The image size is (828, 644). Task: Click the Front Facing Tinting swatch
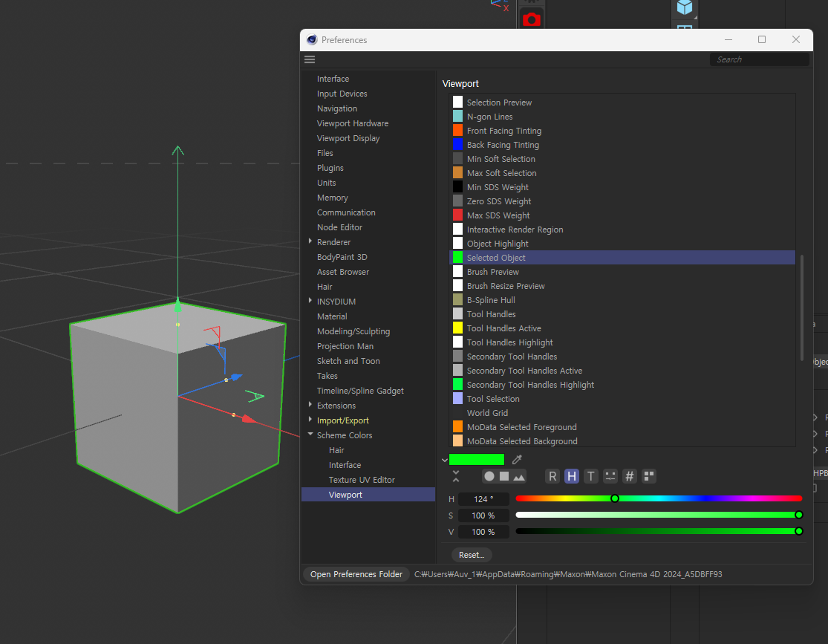458,131
